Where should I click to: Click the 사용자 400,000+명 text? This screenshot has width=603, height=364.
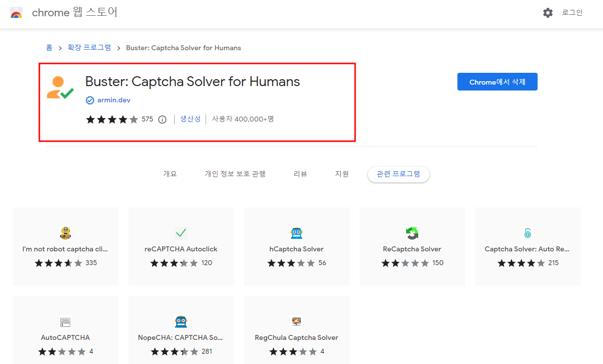point(243,119)
